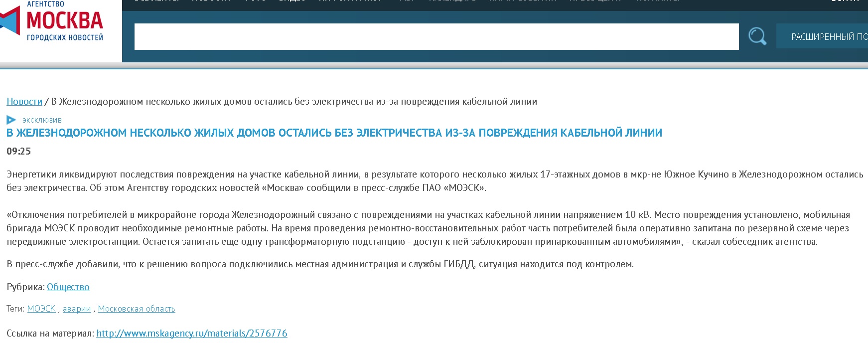Click the blue article headline in capitals
Image resolution: width=868 pixels, height=343 pixels.
(x=334, y=133)
